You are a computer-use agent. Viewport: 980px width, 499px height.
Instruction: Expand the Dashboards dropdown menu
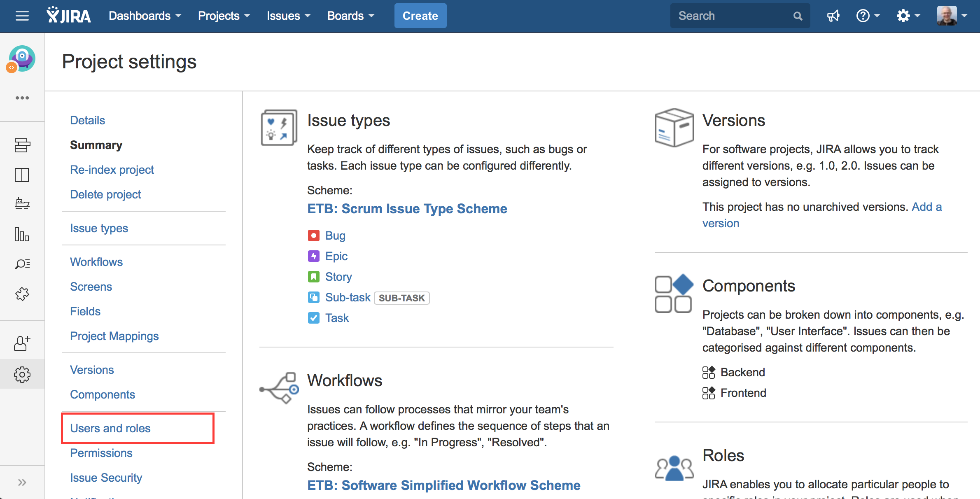coord(145,16)
